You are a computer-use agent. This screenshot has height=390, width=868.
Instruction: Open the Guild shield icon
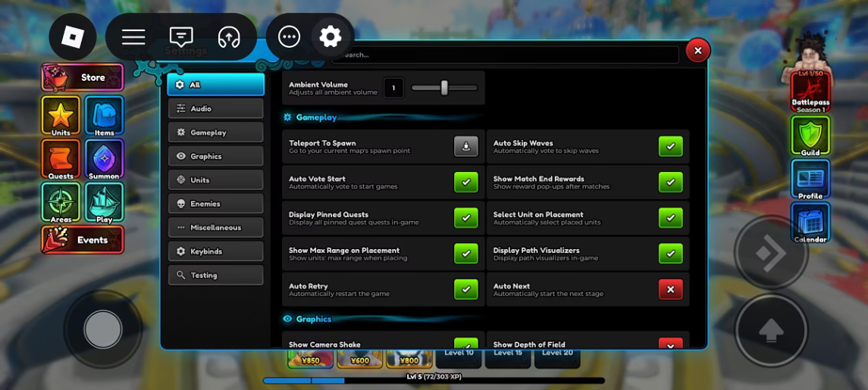point(811,135)
